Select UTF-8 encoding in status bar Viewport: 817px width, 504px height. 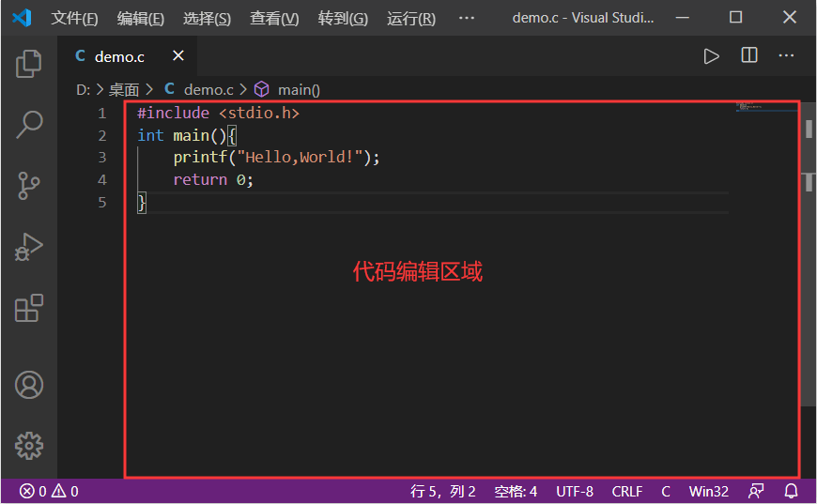pos(574,491)
